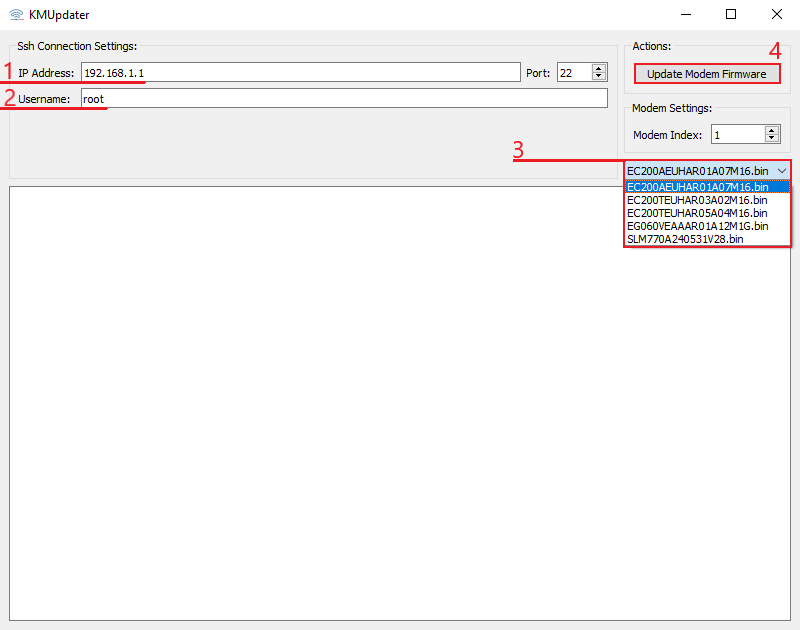Click the Update Modem Firmware button
The width and height of the screenshot is (800, 630).
(x=706, y=74)
